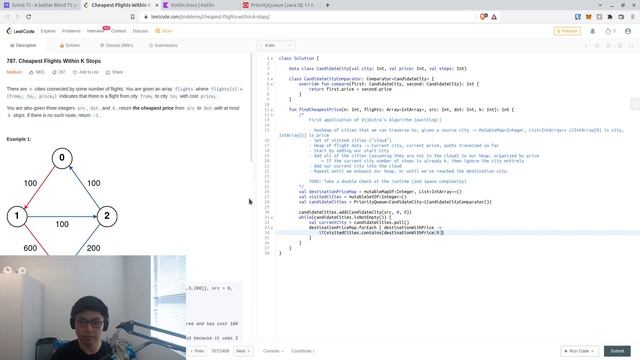Submit the solution

[x=617, y=351]
